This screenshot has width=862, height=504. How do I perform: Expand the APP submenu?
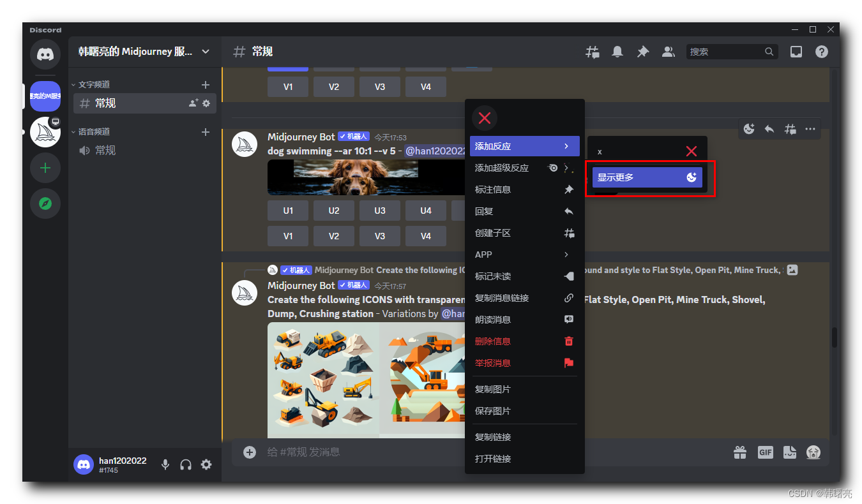coord(525,255)
